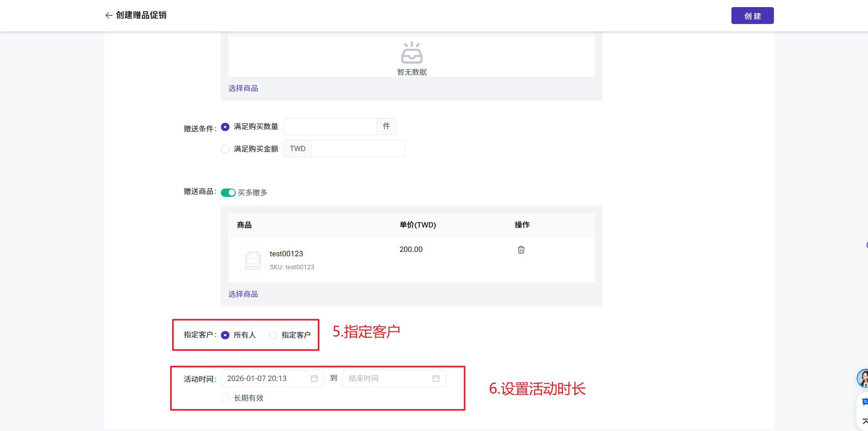The width and height of the screenshot is (868, 431).
Task: Open the start time calendar icon
Action: tap(314, 378)
